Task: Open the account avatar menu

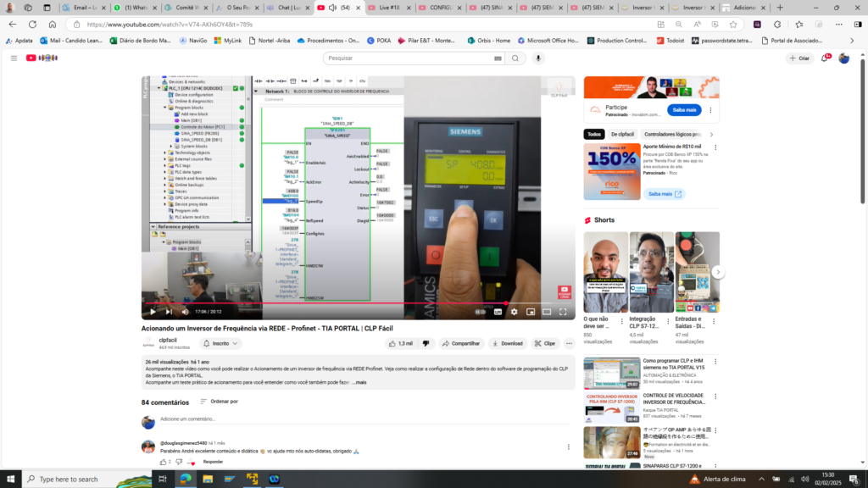Action: tap(843, 58)
